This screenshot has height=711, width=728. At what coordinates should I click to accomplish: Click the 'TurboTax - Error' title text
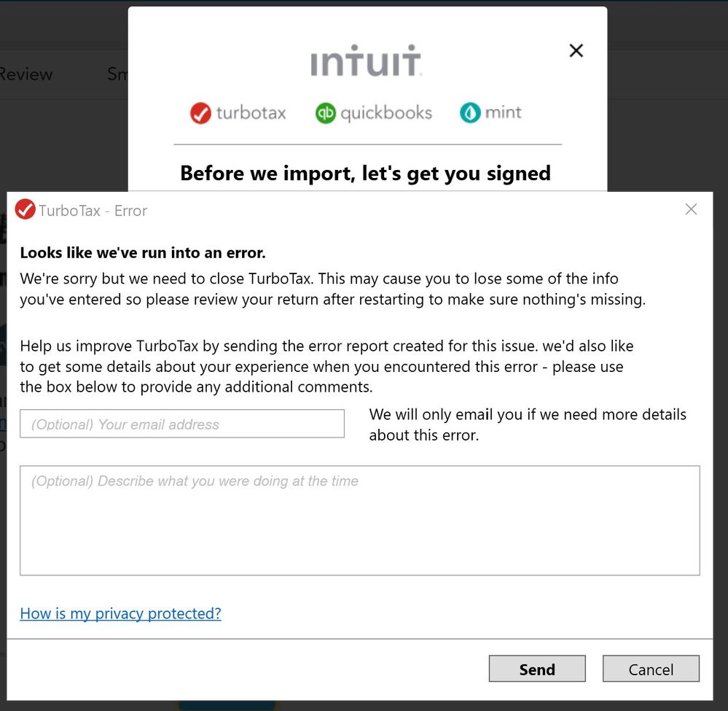click(x=93, y=211)
